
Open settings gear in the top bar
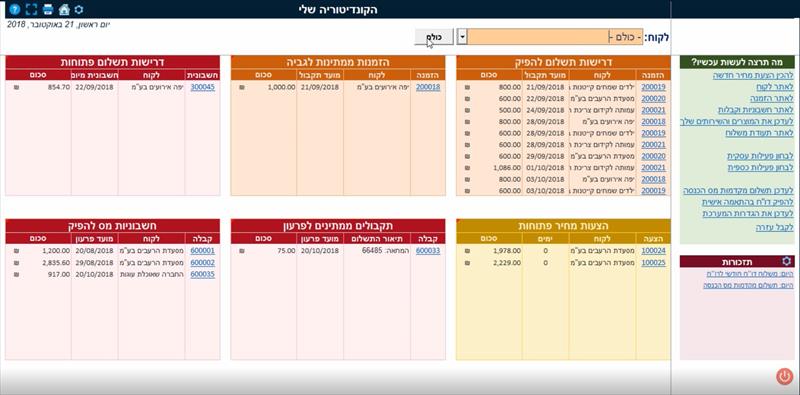tap(79, 9)
